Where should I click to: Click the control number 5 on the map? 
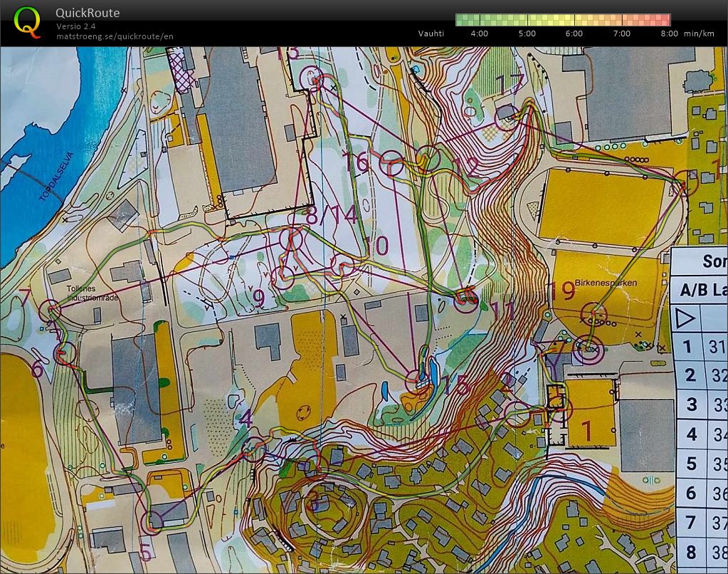pos(146,553)
